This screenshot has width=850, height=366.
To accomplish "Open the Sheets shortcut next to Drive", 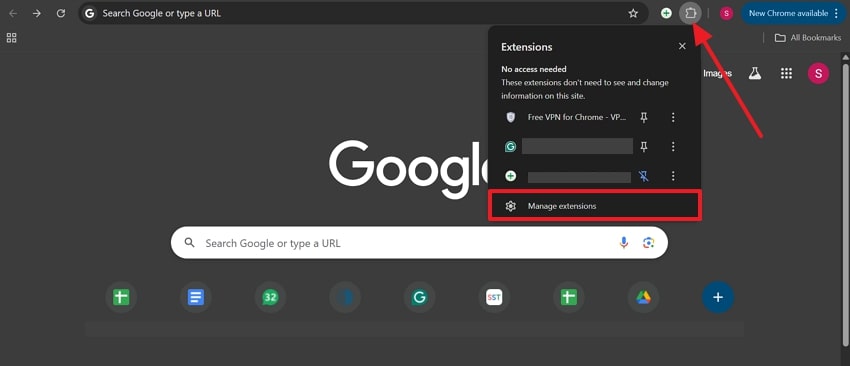I will (569, 297).
